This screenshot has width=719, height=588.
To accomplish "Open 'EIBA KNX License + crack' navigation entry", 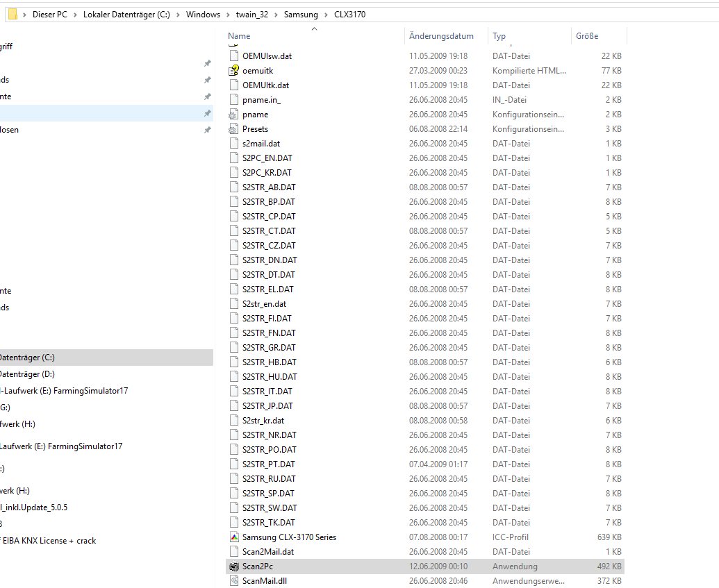I will (48, 541).
